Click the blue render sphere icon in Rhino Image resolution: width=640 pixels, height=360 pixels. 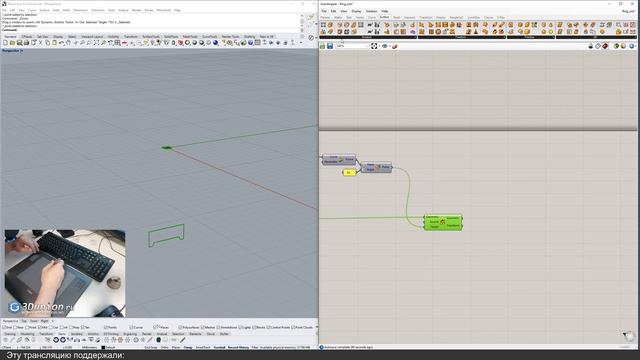point(216,42)
